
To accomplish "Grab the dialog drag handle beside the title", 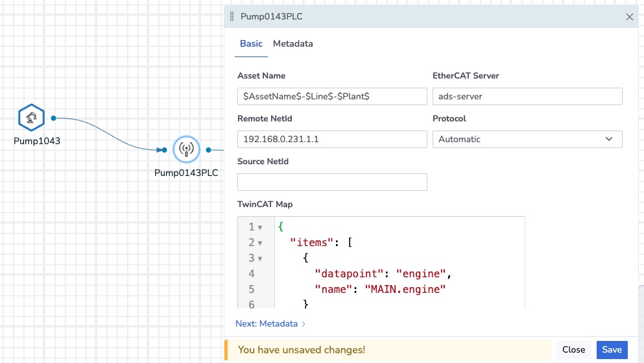I will pyautogui.click(x=232, y=17).
